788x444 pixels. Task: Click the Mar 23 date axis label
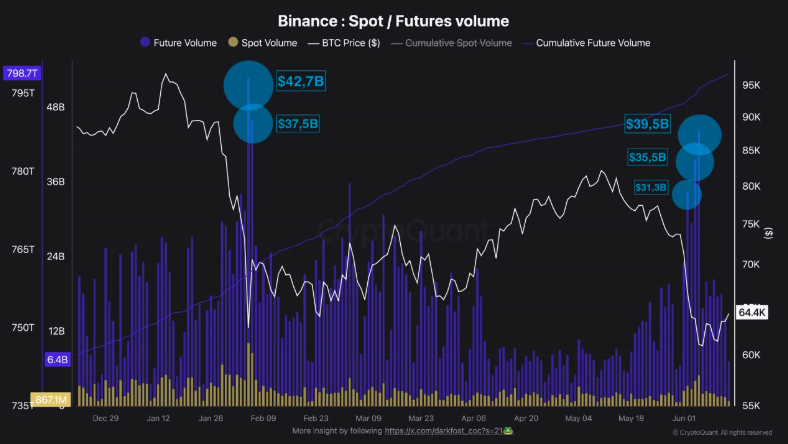click(x=421, y=418)
